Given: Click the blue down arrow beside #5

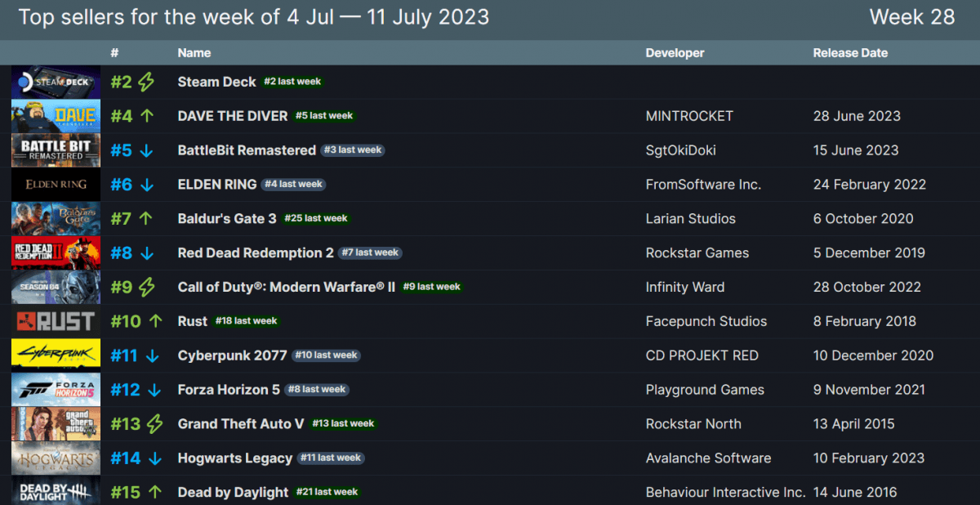Looking at the screenshot, I should [147, 150].
